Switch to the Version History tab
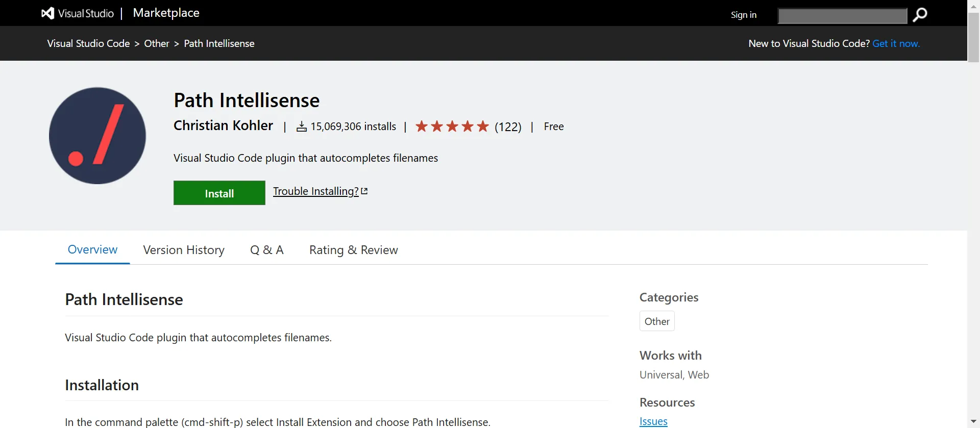The width and height of the screenshot is (980, 428). [x=184, y=250]
